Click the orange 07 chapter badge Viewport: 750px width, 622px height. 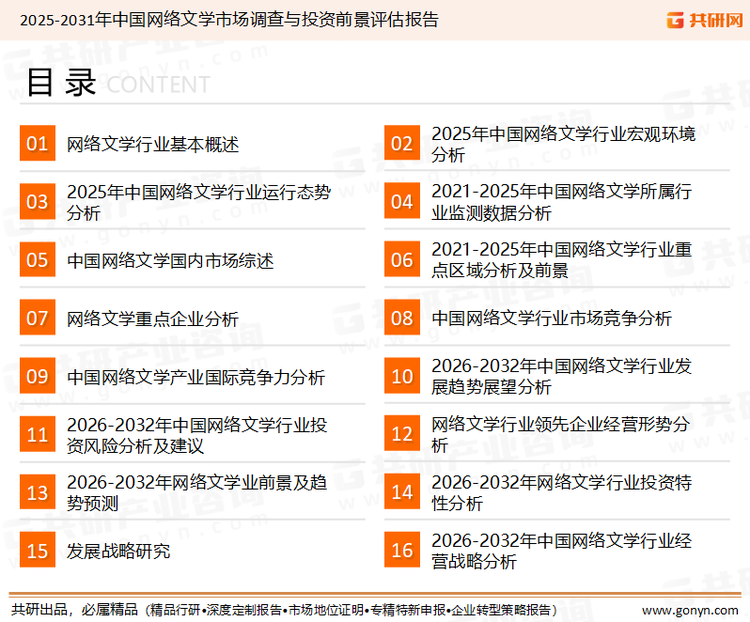[37, 318]
